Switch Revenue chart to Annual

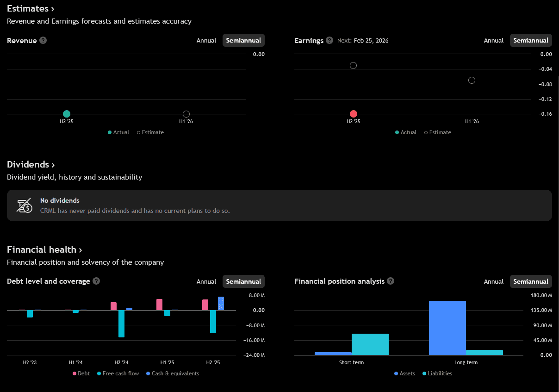pos(206,40)
